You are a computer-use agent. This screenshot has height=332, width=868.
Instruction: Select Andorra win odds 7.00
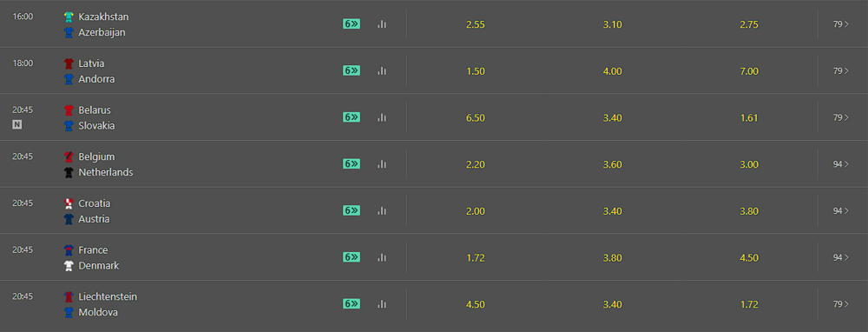click(x=749, y=71)
